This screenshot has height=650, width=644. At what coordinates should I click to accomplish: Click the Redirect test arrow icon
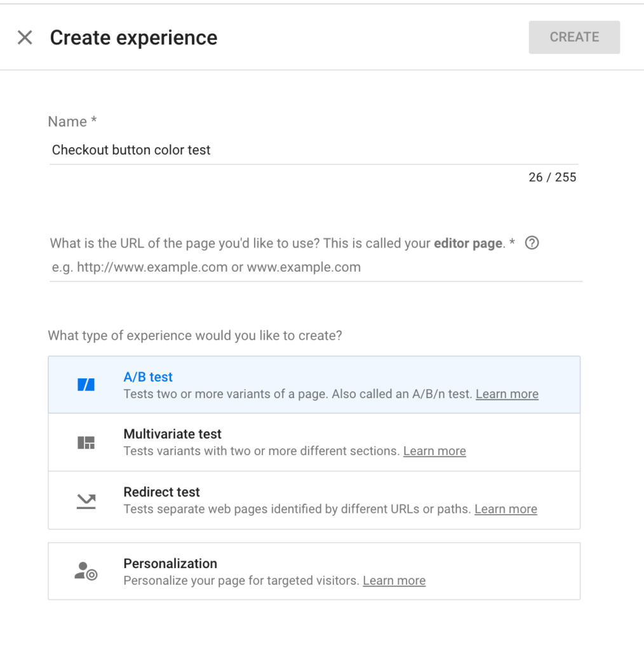click(x=86, y=501)
